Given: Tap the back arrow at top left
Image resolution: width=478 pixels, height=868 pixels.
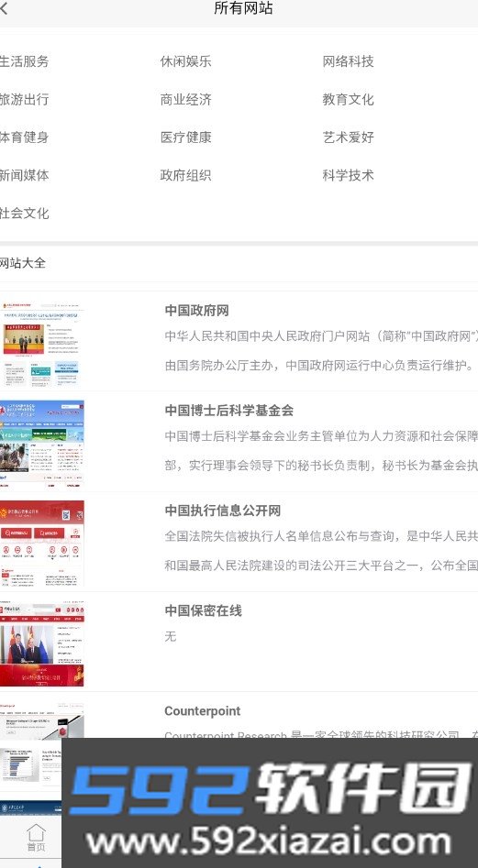Looking at the screenshot, I should [4, 8].
